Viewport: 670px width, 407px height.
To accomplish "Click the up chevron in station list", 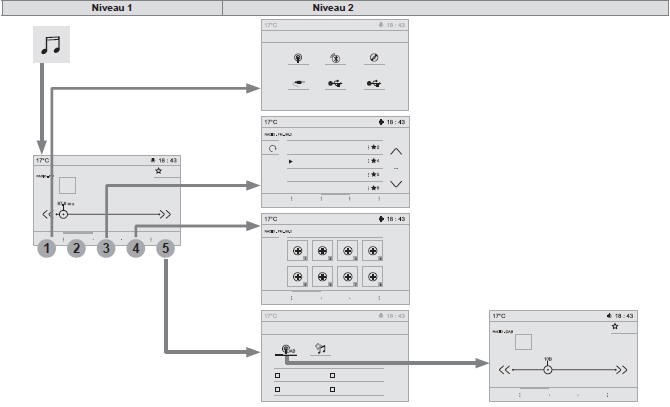I will coord(396,152).
